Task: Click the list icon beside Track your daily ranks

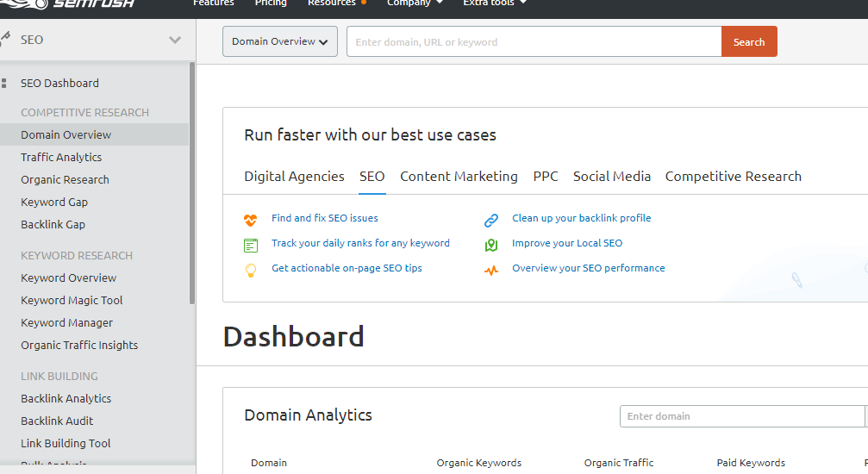Action: coord(251,245)
